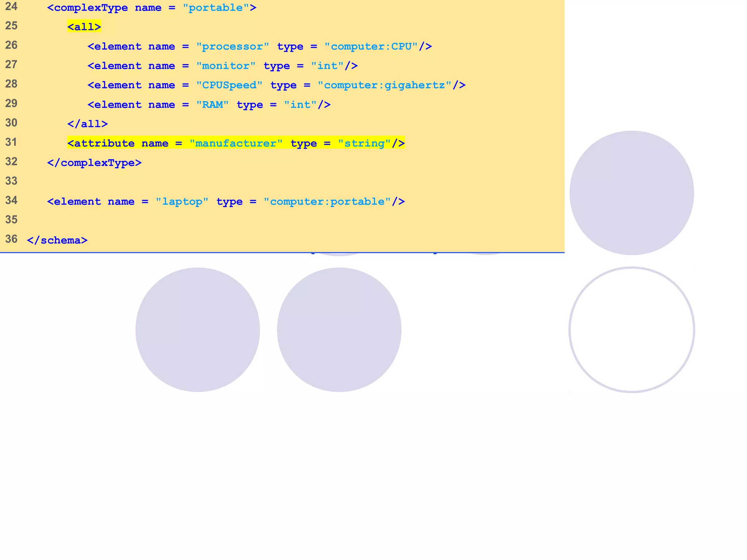747x560 pixels.
Task: Click line number 31
Action: pos(11,142)
